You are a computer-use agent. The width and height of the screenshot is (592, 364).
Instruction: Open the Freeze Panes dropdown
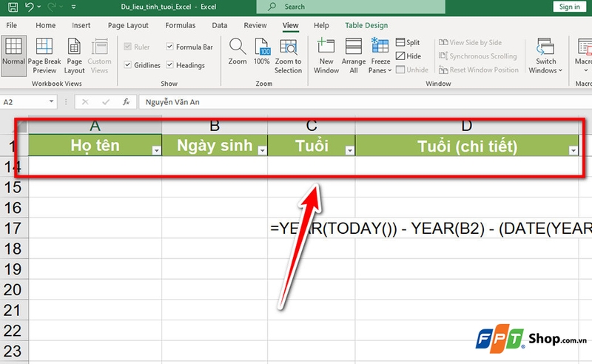point(380,55)
